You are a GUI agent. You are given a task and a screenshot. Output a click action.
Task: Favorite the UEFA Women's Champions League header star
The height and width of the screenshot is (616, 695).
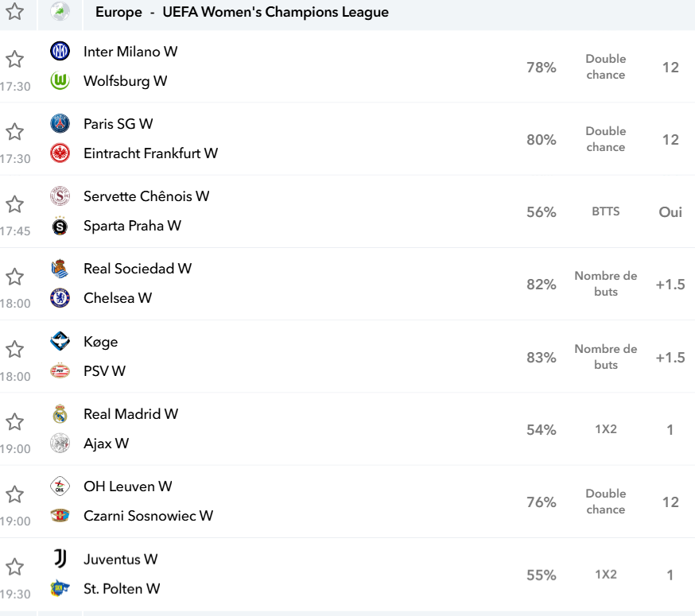click(x=14, y=11)
